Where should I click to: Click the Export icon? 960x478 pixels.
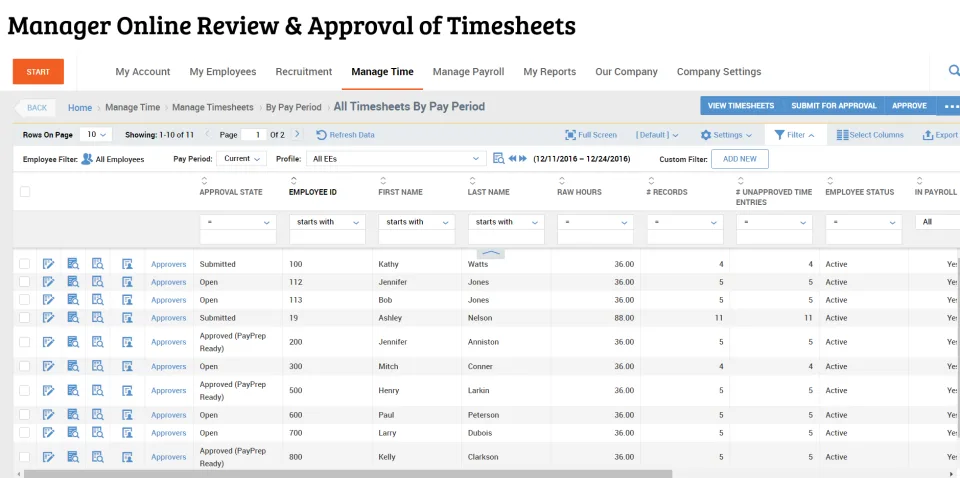coord(928,135)
